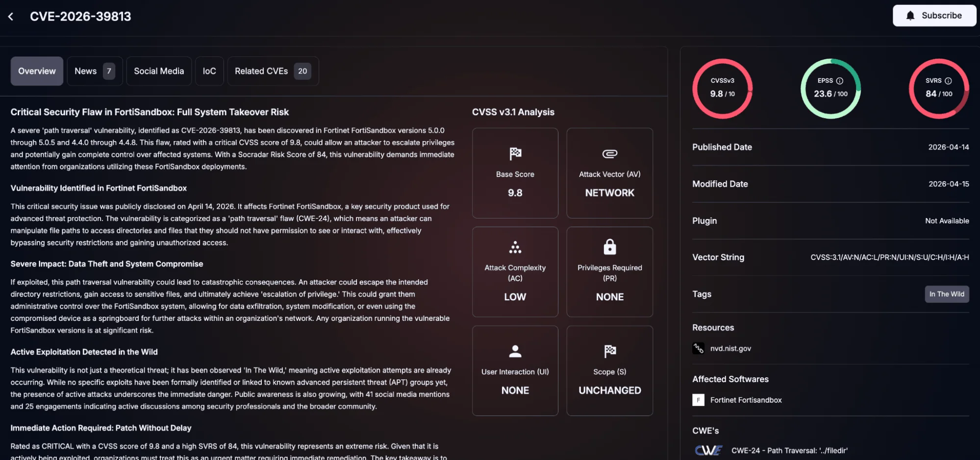Click the User Interaction NONE value

[x=515, y=390]
